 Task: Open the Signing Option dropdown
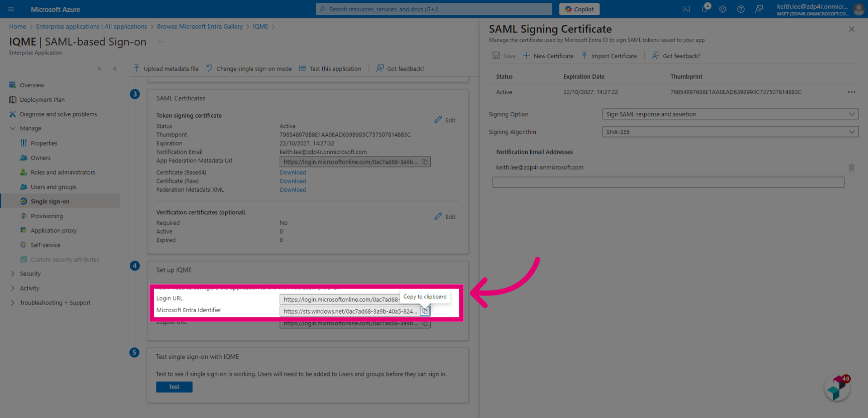730,114
